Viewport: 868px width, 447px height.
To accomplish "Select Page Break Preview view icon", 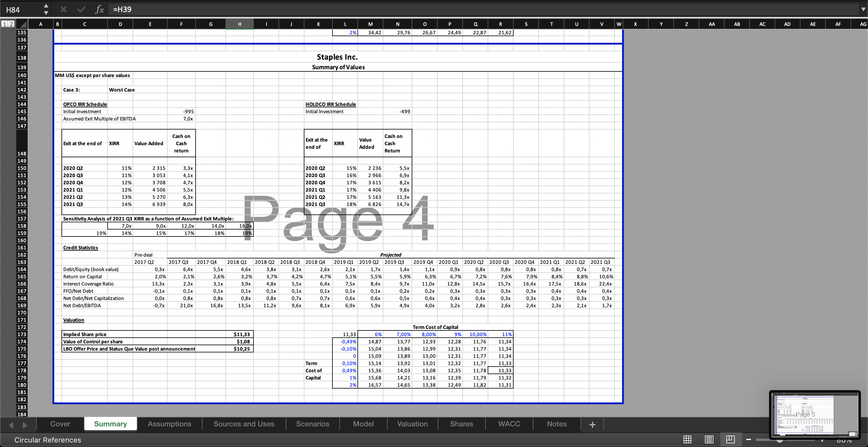I will coord(730,439).
